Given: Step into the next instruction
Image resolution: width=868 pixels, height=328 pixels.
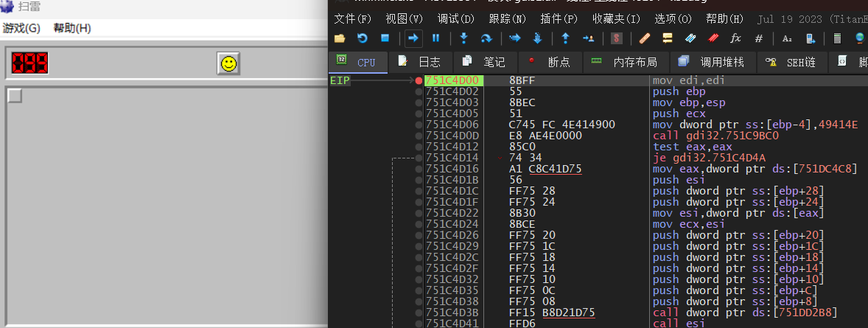Looking at the screenshot, I should pyautogui.click(x=464, y=38).
